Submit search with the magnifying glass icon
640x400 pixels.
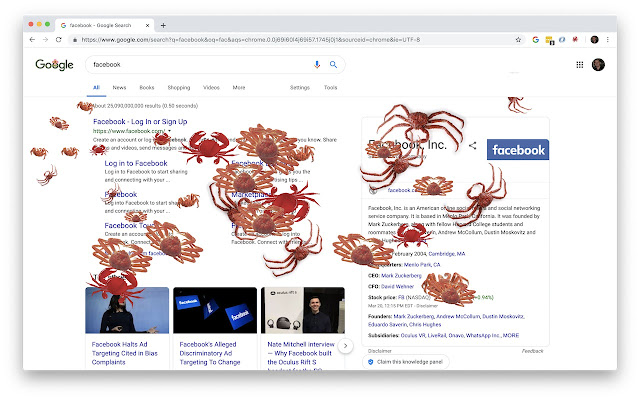click(333, 64)
